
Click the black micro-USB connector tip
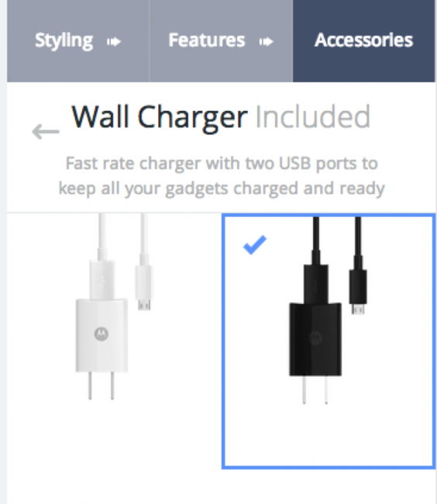pos(358,309)
